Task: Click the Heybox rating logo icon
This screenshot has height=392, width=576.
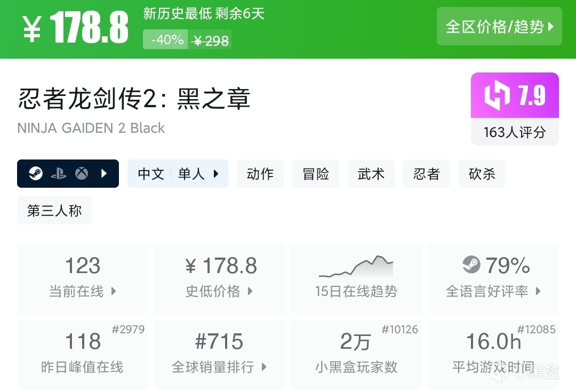Action: point(497,96)
